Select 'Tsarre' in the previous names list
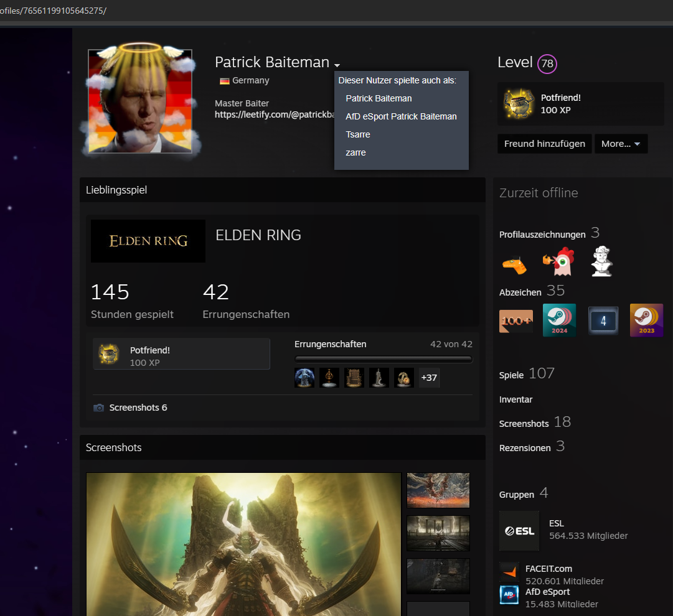 358,134
